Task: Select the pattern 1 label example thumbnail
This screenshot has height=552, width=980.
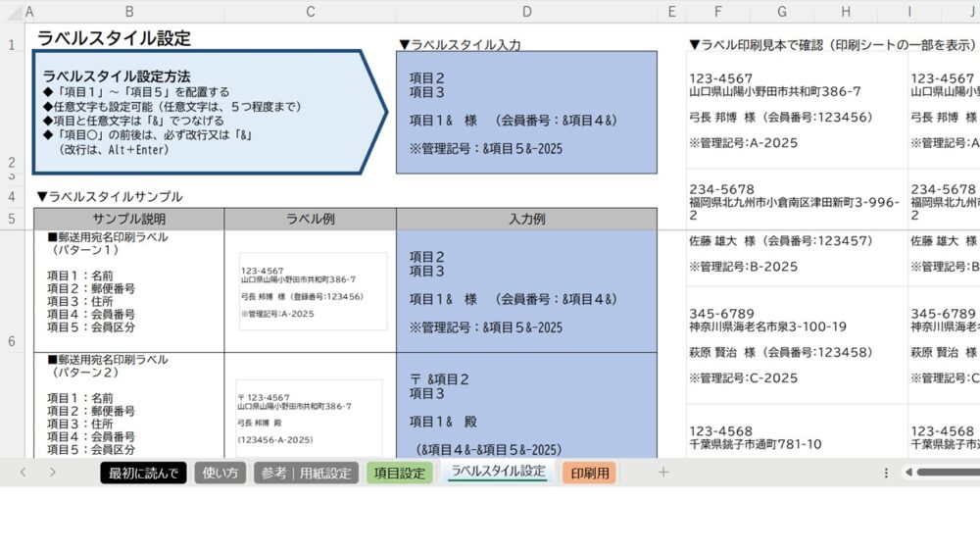Action: pyautogui.click(x=312, y=291)
